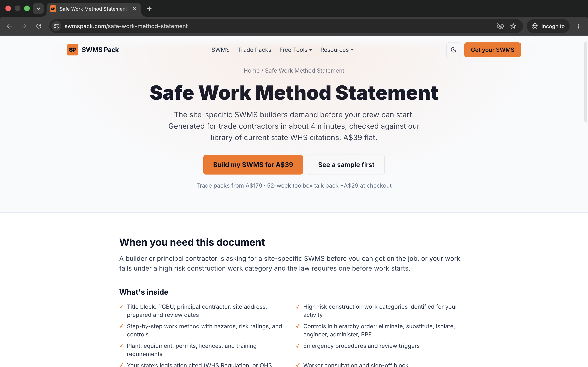
Task: Reload the page with refresh icon
Action: 39,26
